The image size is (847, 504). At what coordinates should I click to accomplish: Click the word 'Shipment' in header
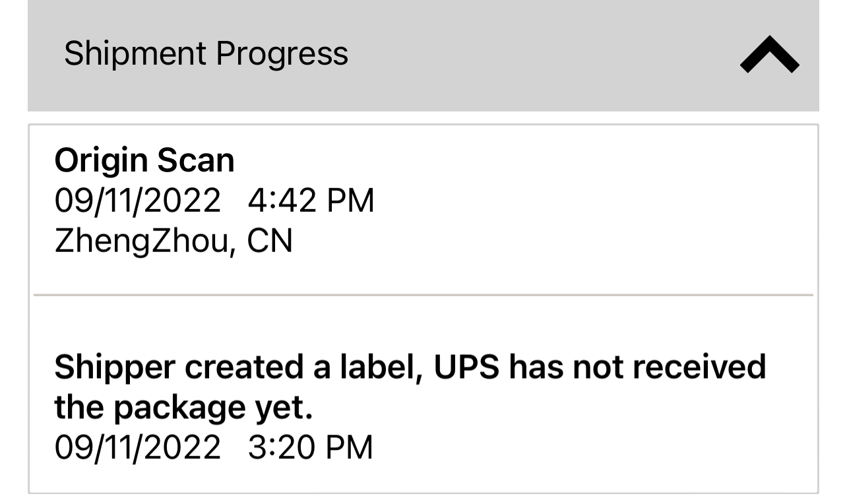[135, 53]
